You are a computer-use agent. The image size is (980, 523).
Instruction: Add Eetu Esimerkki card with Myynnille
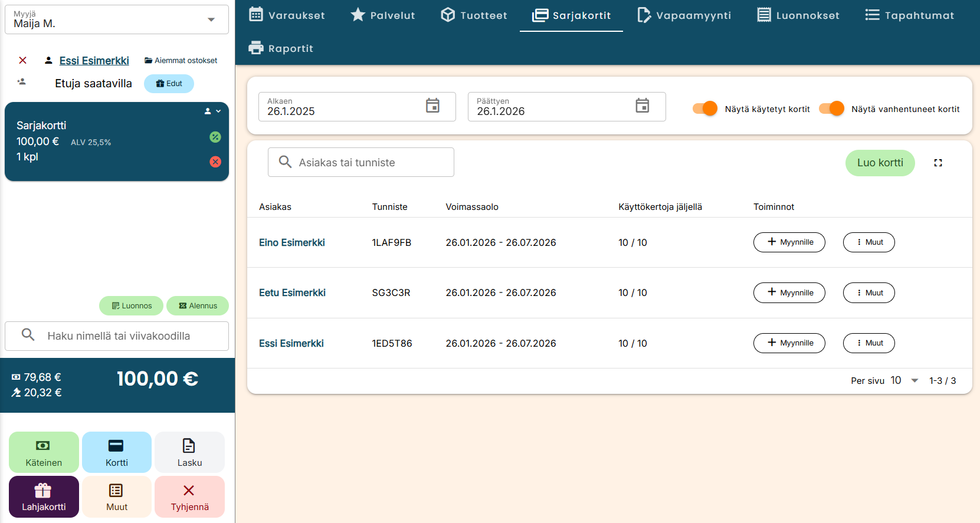(x=789, y=292)
